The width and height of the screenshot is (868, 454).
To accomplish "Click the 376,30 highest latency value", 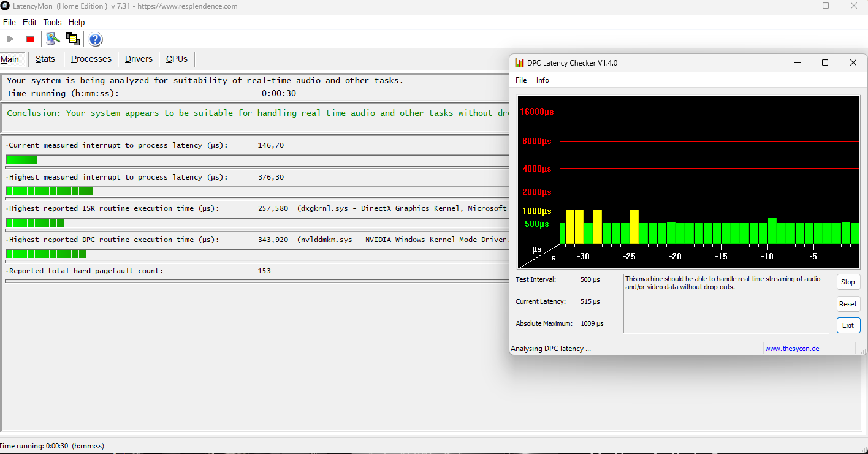I will pos(271,177).
